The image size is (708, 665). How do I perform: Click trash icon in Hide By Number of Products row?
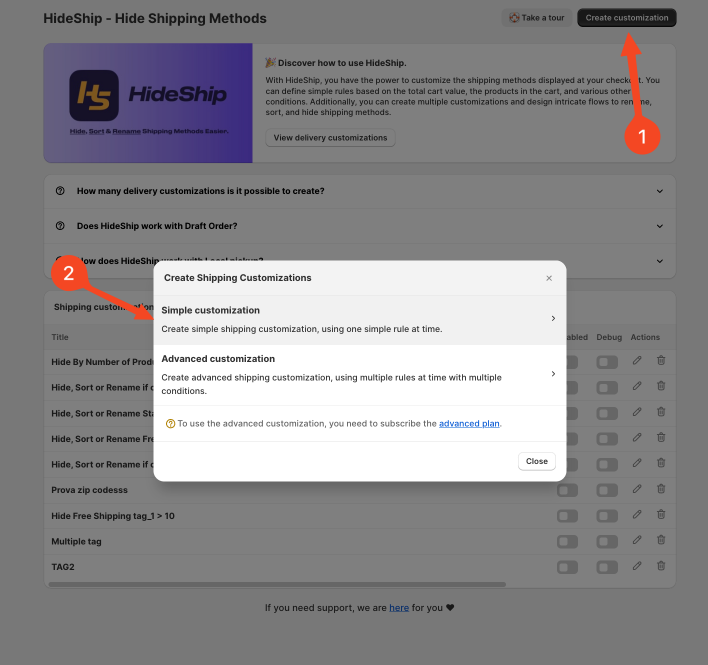tap(661, 360)
